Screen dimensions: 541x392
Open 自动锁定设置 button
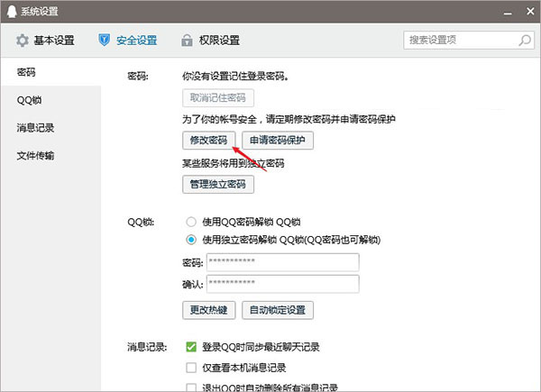click(x=277, y=310)
